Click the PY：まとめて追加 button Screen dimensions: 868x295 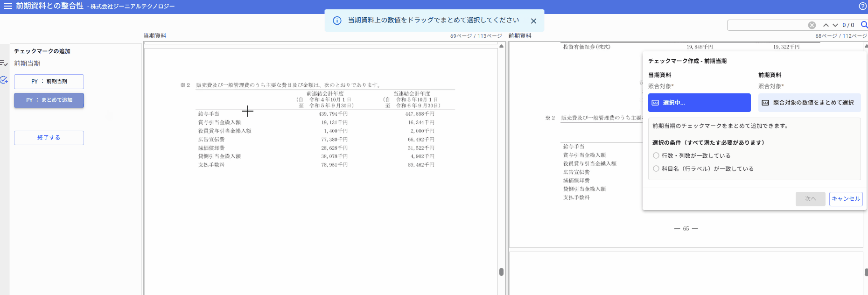[x=49, y=100]
